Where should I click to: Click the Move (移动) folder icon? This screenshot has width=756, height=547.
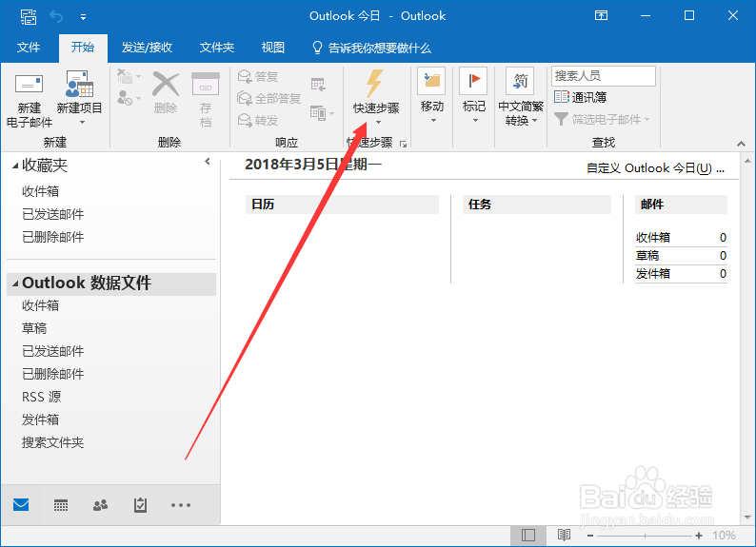431,81
